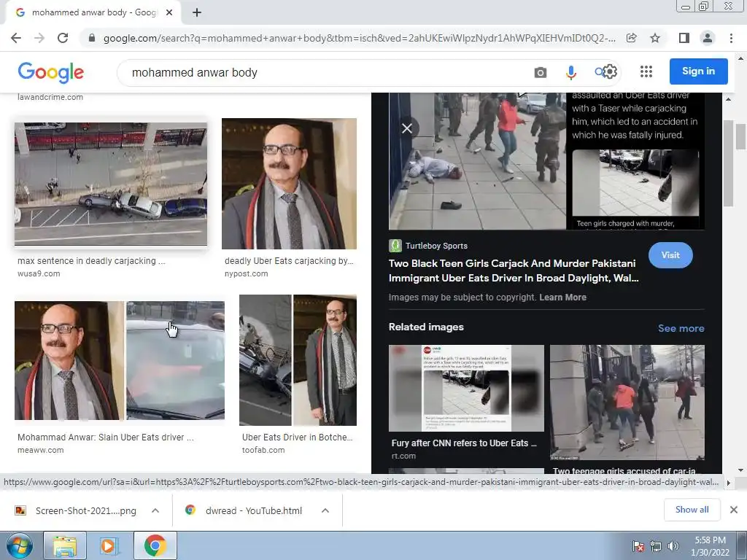Click the lawandcrime.com source text
747x560 pixels.
[50, 97]
